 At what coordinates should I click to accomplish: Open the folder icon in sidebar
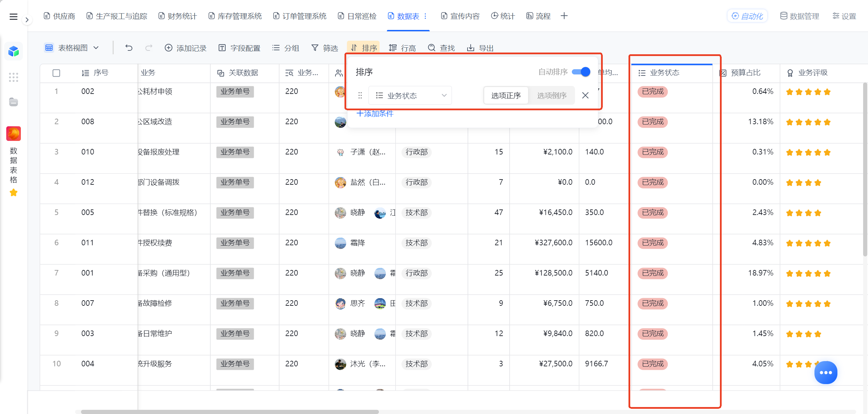(x=14, y=102)
